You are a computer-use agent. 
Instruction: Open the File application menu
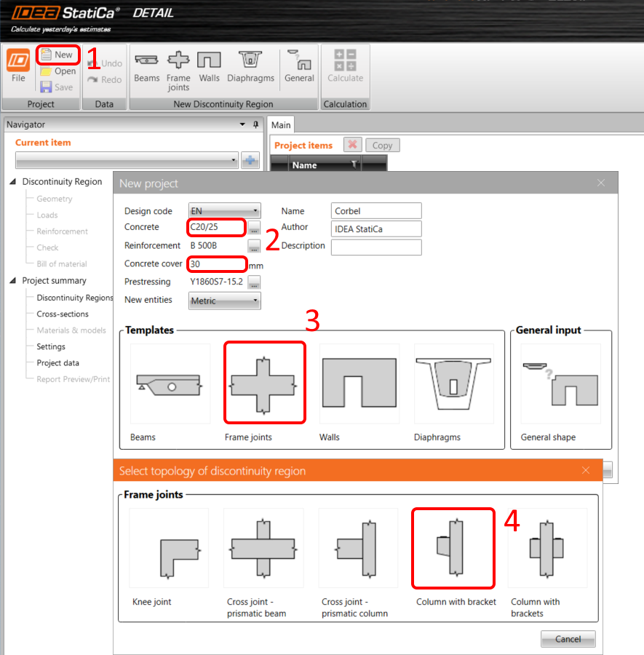point(17,69)
